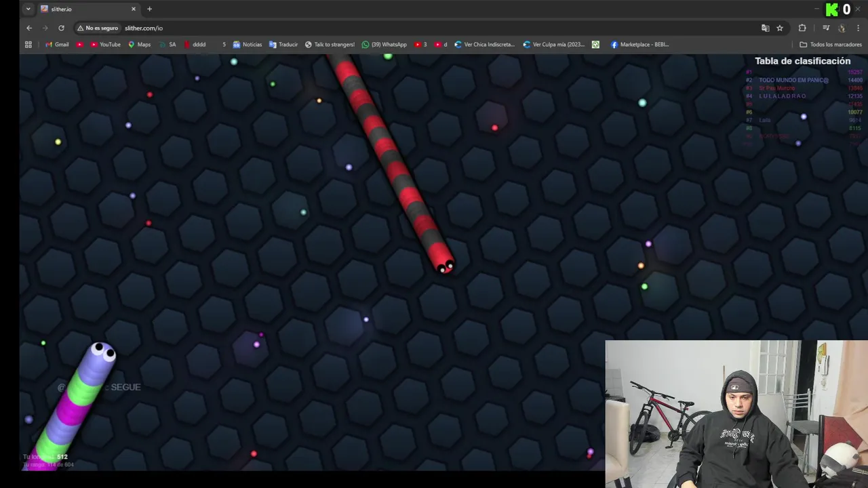Click leaderboard entry LULALADRAO
The height and width of the screenshot is (488, 868).
tap(783, 96)
